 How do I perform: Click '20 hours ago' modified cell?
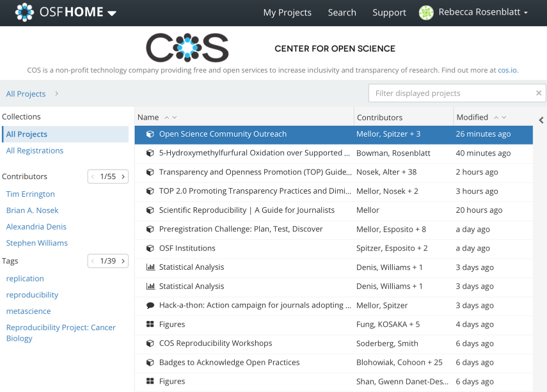click(x=479, y=210)
